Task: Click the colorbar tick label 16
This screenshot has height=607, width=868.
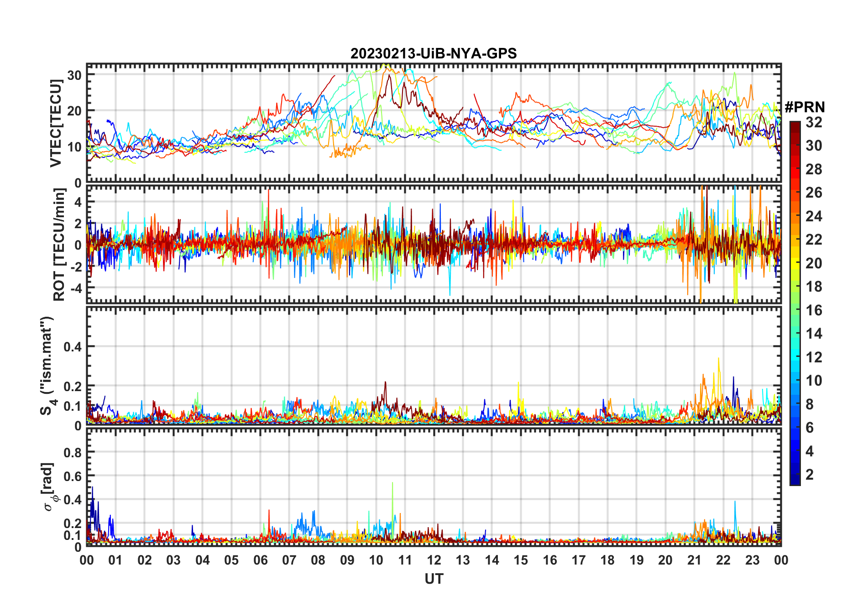Action: pyautogui.click(x=813, y=310)
